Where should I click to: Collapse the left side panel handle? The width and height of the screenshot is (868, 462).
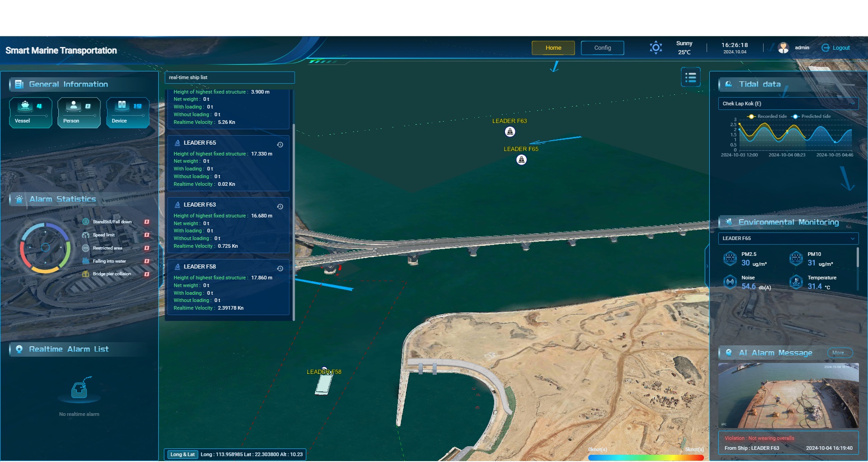(160, 266)
